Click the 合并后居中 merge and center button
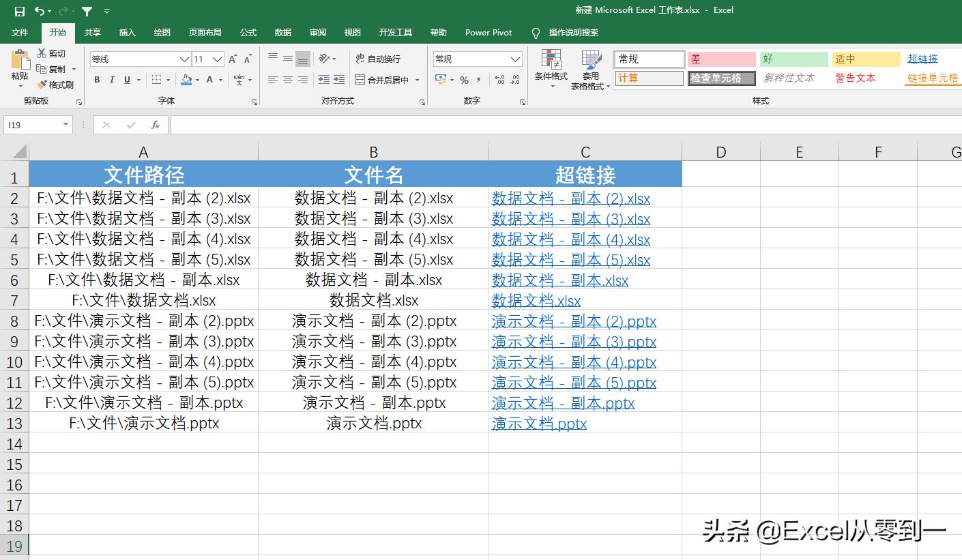962x560 pixels. click(383, 80)
